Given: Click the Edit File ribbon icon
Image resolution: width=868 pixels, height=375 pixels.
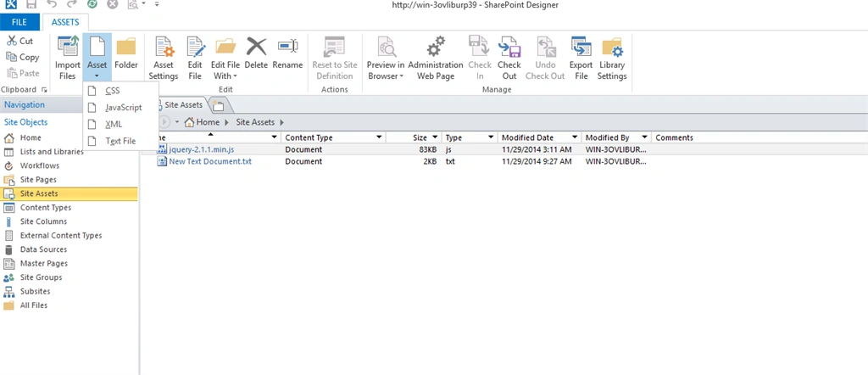Looking at the screenshot, I should [x=195, y=59].
